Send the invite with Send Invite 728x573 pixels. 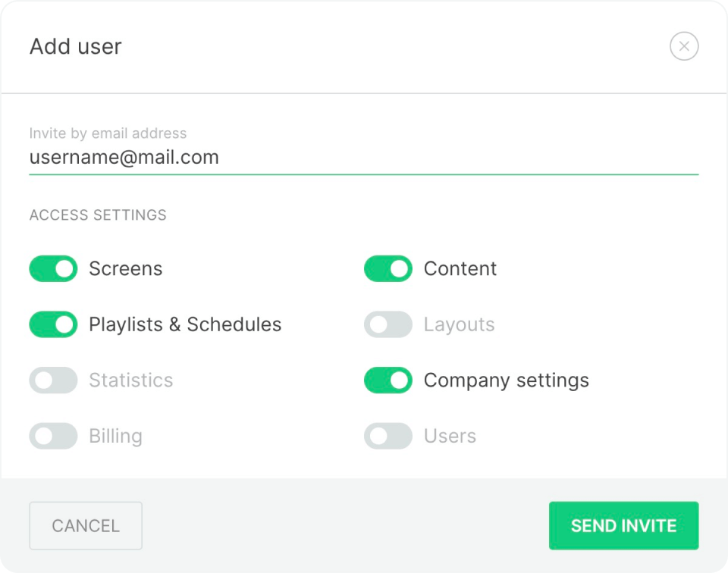click(623, 525)
